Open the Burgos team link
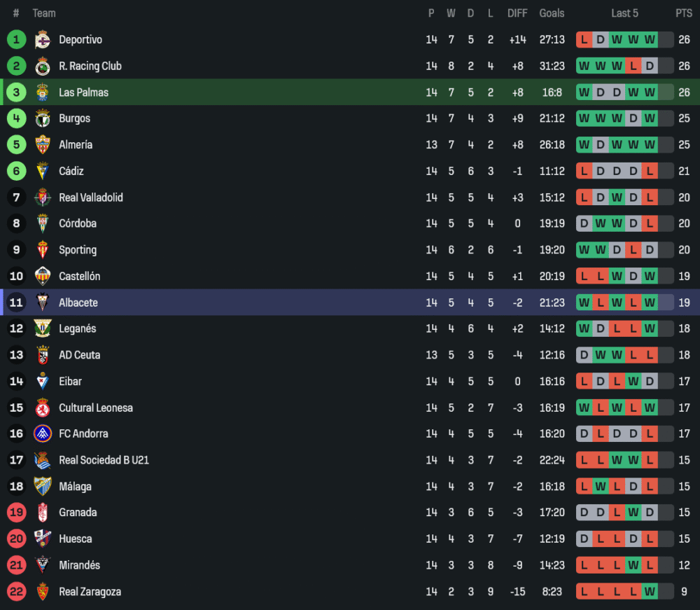 pos(74,118)
